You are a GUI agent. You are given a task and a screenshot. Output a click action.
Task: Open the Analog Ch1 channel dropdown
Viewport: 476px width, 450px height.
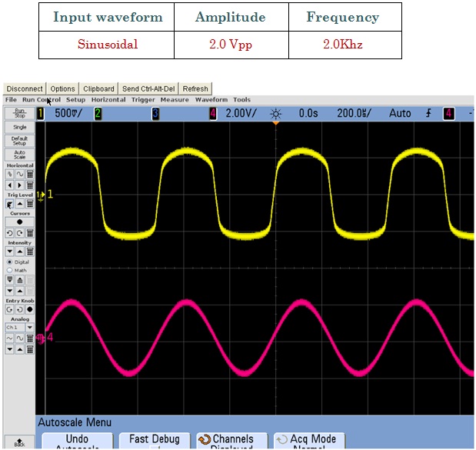[30, 328]
